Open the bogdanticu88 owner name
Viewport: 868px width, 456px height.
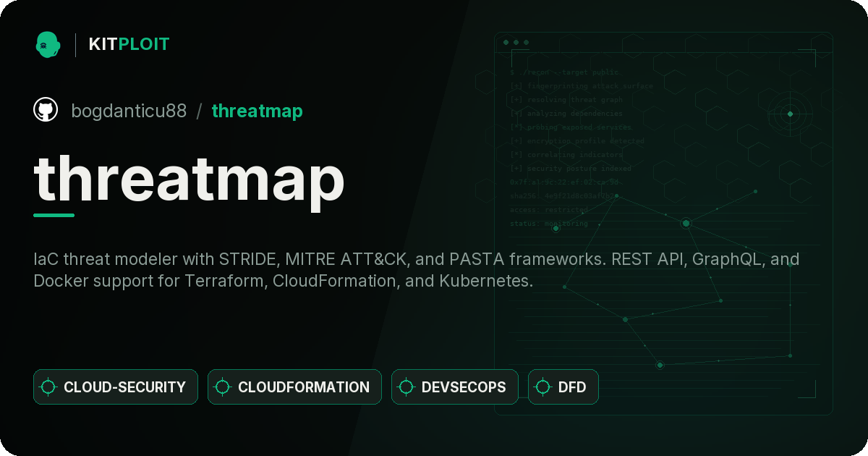coord(129,111)
